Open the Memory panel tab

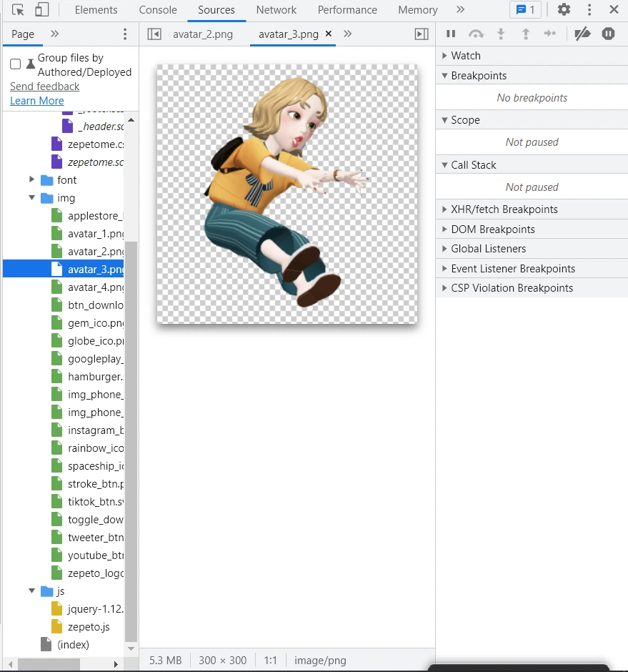(418, 10)
